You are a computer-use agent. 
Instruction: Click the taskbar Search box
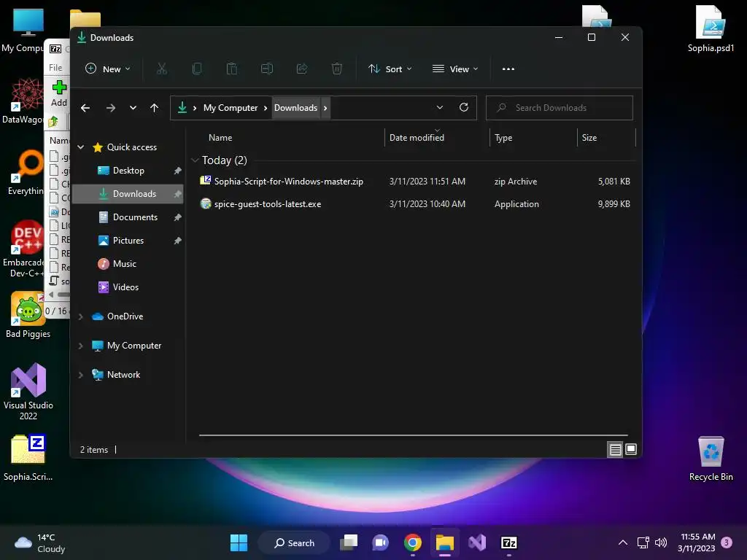[294, 542]
